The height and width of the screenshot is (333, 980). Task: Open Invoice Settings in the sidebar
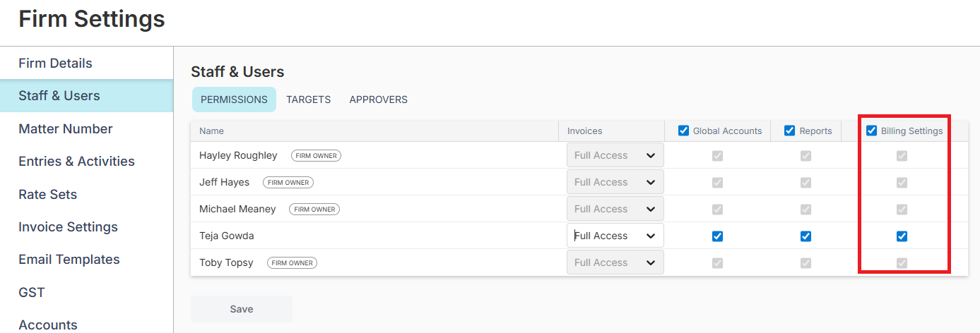click(68, 227)
